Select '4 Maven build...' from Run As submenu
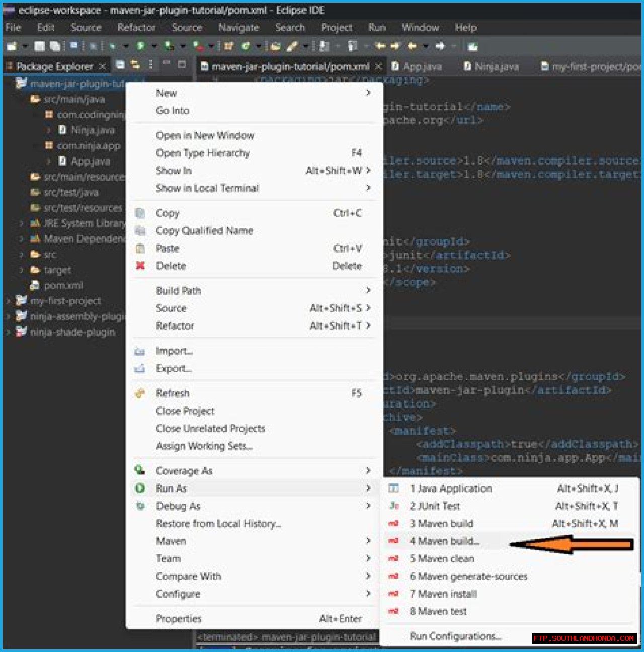The height and width of the screenshot is (652, 644). pos(444,541)
